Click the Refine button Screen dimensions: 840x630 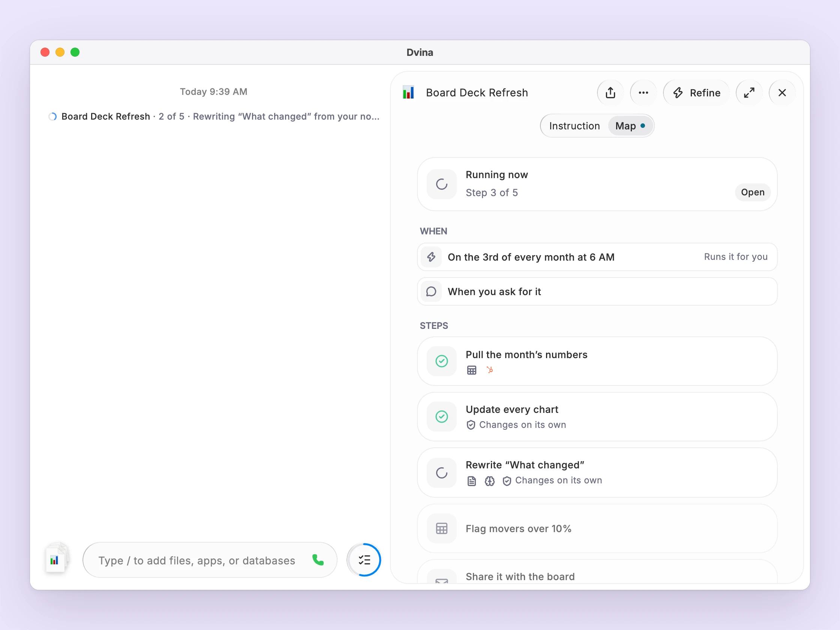(696, 93)
